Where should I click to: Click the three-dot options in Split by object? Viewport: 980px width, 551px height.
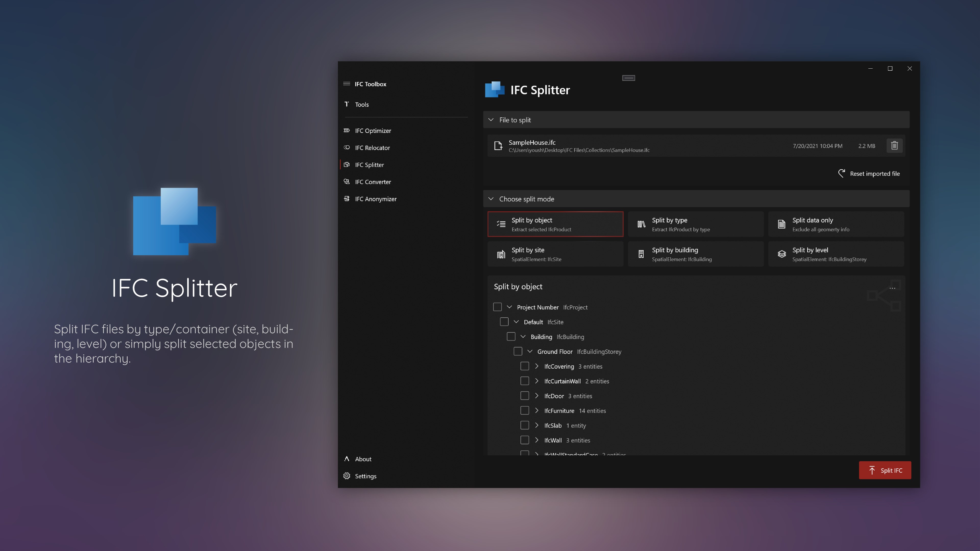pyautogui.click(x=892, y=288)
